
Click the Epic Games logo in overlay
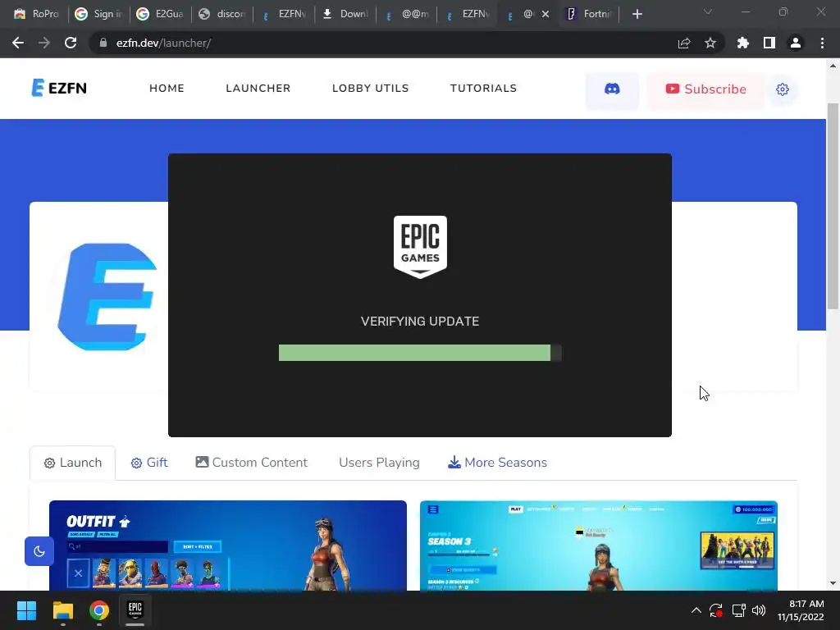420,247
